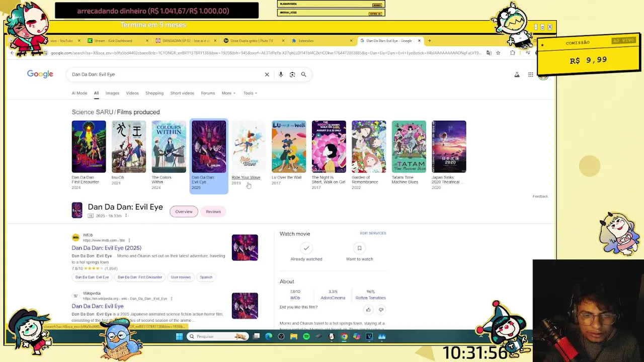
Task: Click the Windows taskbar Pesquisar search box
Action: coord(217,336)
